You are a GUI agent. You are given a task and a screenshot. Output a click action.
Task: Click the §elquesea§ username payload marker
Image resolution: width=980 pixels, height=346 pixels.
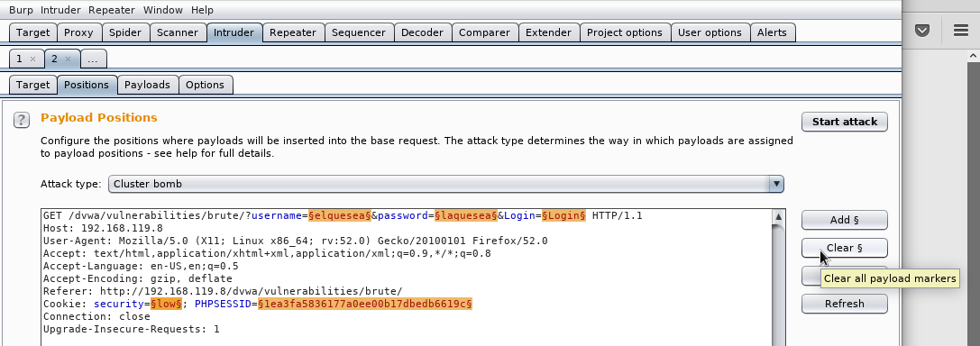[x=340, y=215]
